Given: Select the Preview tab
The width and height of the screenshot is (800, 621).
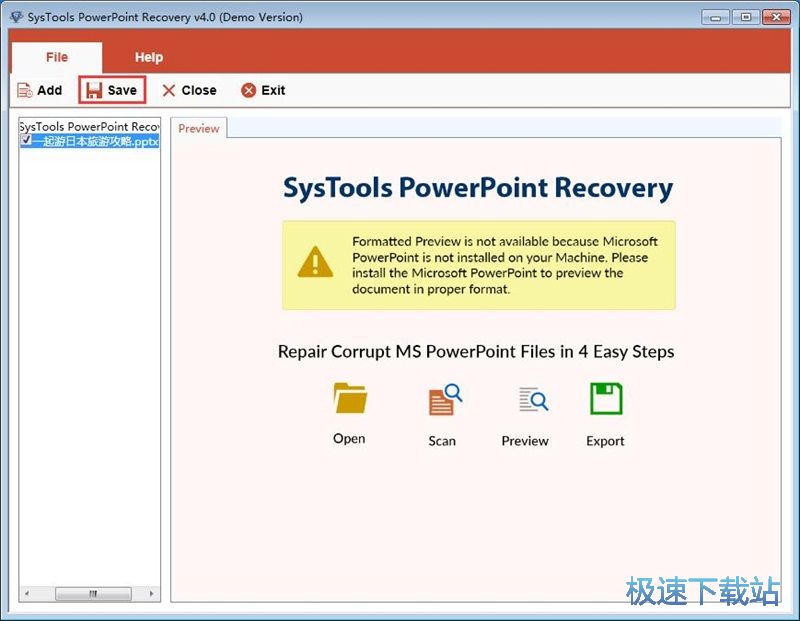Looking at the screenshot, I should tap(198, 129).
